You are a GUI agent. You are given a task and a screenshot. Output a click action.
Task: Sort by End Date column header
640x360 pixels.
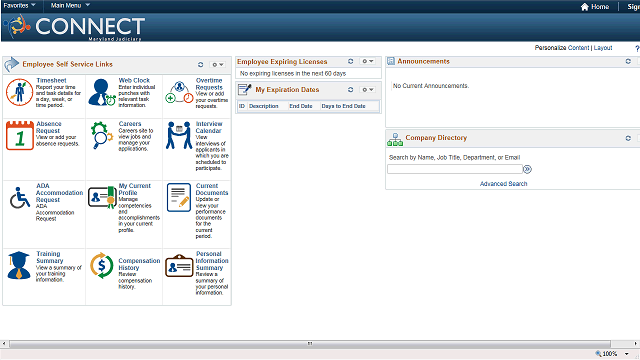tap(301, 106)
